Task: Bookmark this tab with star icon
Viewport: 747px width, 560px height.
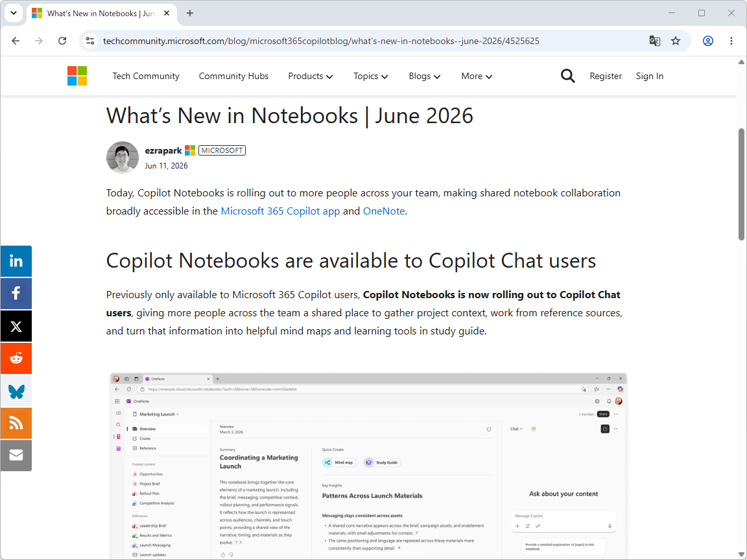Action: point(676,41)
